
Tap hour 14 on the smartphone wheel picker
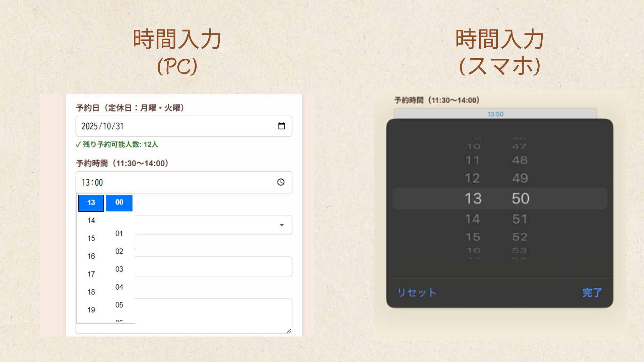click(x=472, y=219)
